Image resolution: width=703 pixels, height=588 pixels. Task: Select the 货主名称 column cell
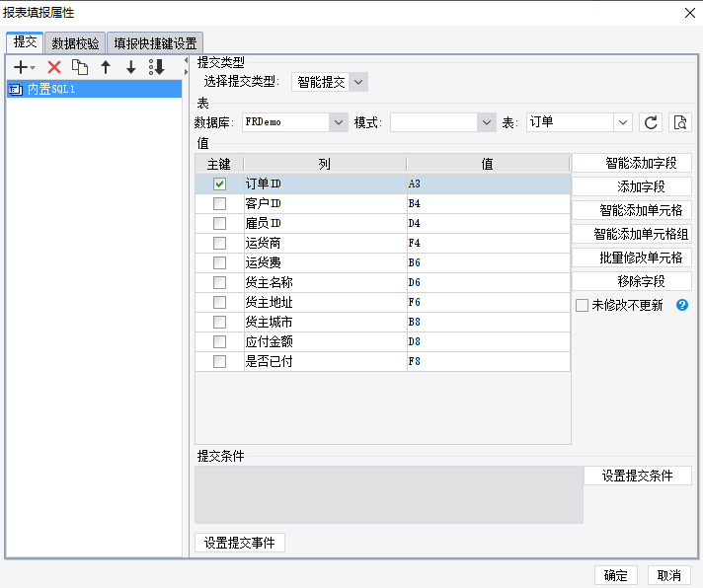click(x=325, y=282)
